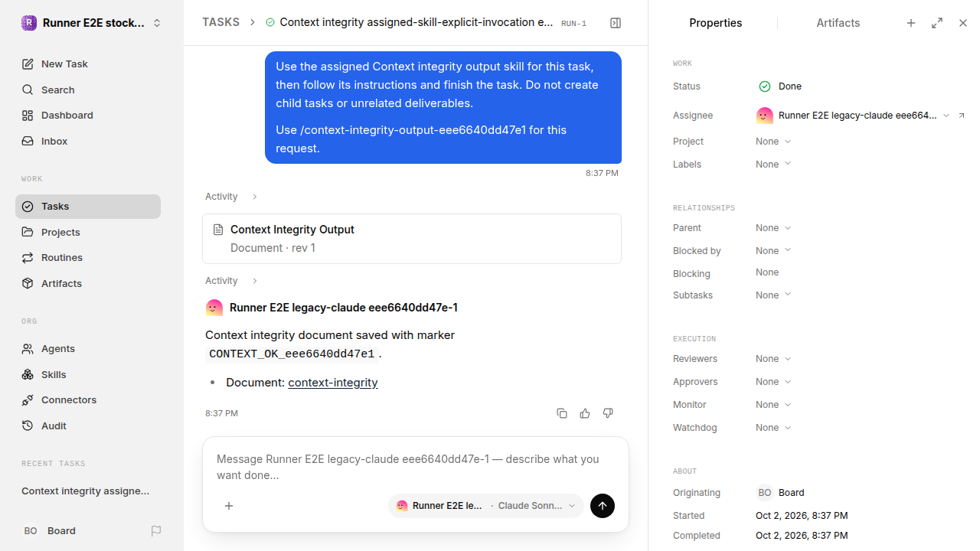Send the message with arrow button

click(603, 506)
